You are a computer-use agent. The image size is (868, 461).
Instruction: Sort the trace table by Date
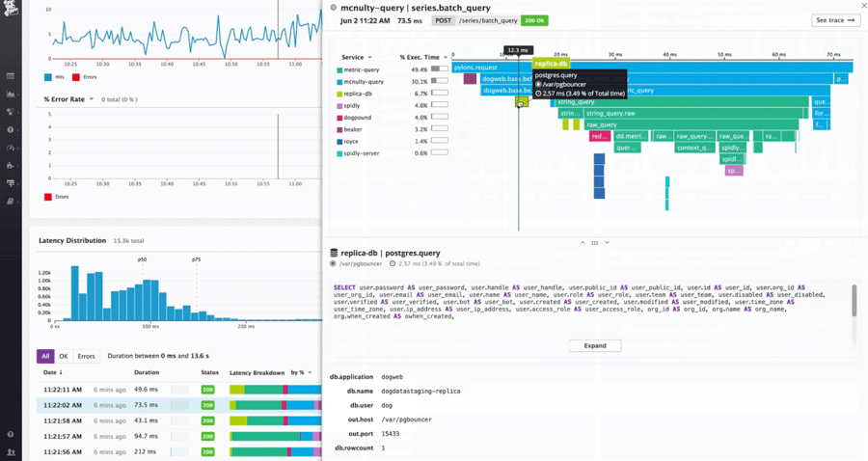[53, 372]
